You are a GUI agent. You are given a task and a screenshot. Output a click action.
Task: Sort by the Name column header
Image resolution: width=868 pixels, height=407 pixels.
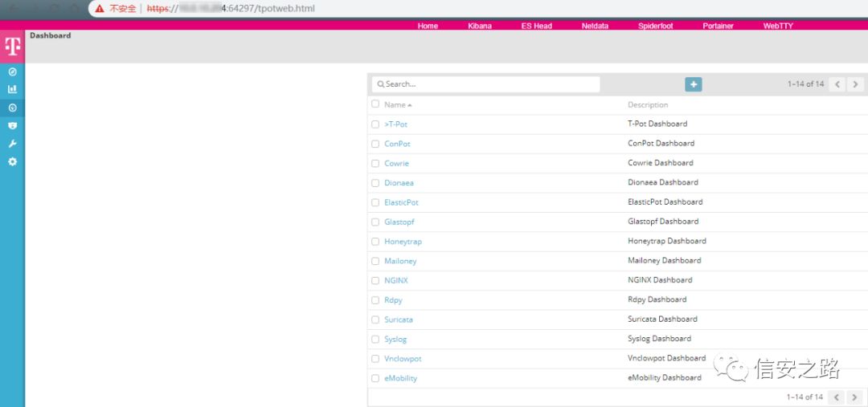click(x=398, y=104)
